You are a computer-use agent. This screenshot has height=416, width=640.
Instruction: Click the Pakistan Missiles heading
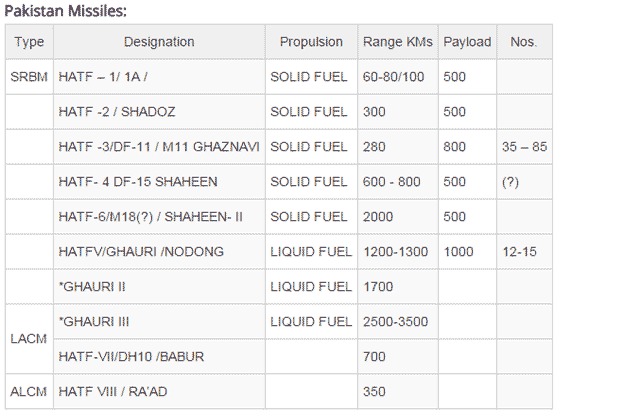click(x=65, y=11)
